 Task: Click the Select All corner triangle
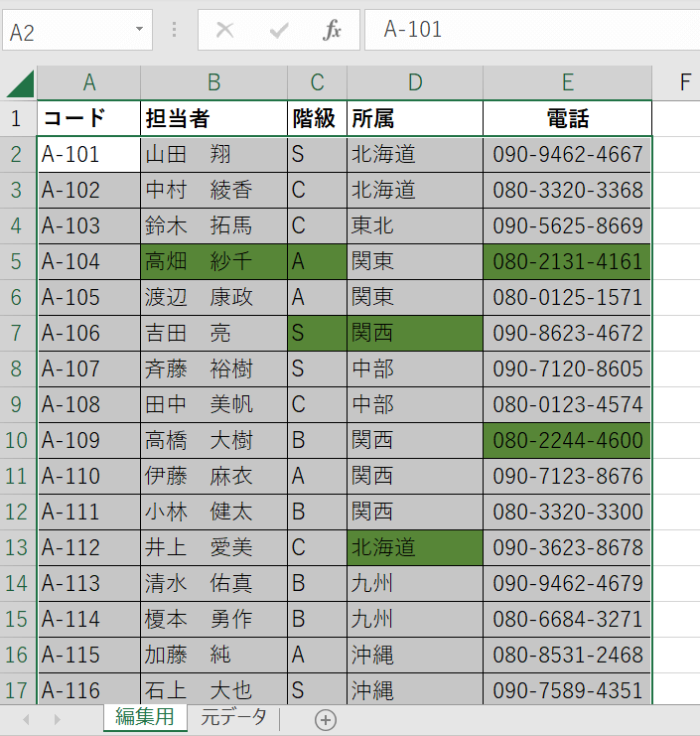click(21, 83)
